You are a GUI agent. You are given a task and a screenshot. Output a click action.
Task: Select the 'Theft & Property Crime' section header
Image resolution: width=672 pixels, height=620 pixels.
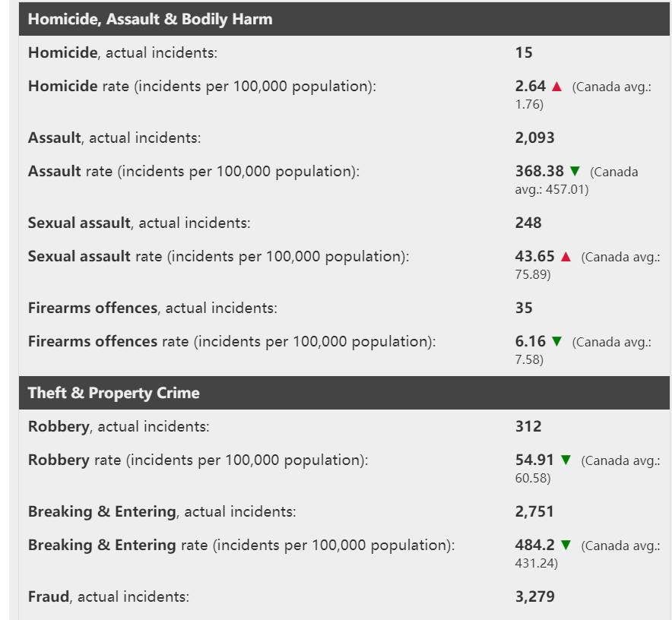click(x=113, y=393)
